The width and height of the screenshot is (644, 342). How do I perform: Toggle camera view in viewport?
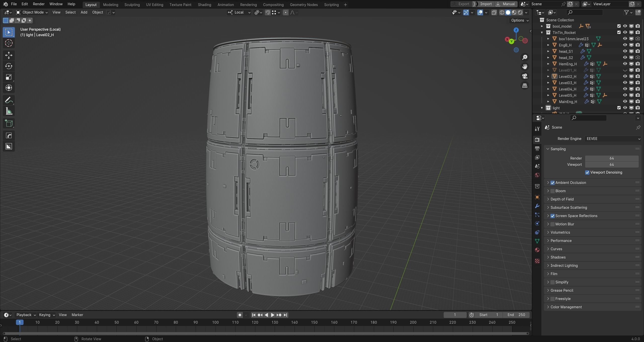pyautogui.click(x=525, y=76)
